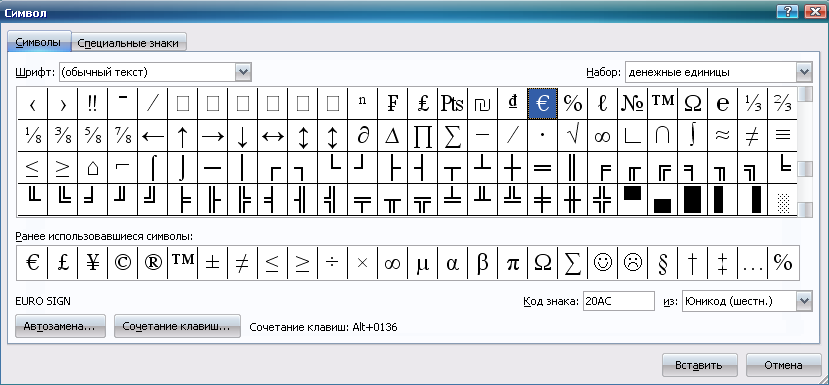Screen dimensions: 829x385
Task: Switch to the Символы tab
Action: tap(39, 43)
